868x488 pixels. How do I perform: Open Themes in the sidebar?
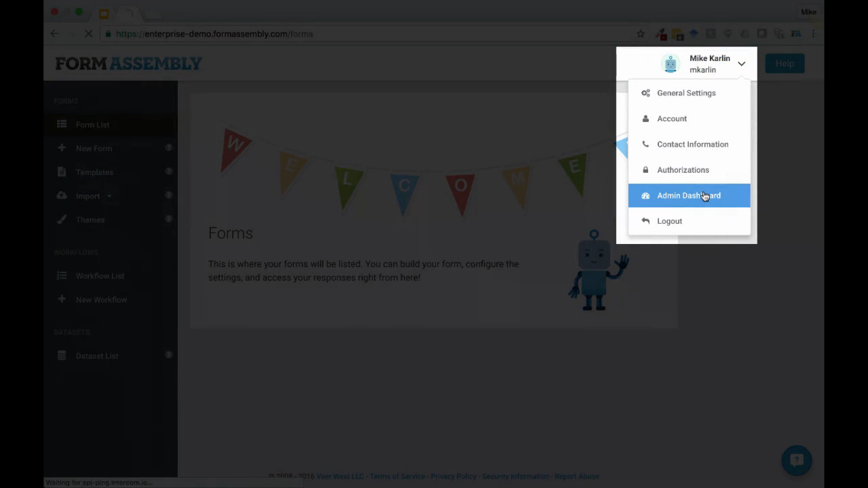90,220
